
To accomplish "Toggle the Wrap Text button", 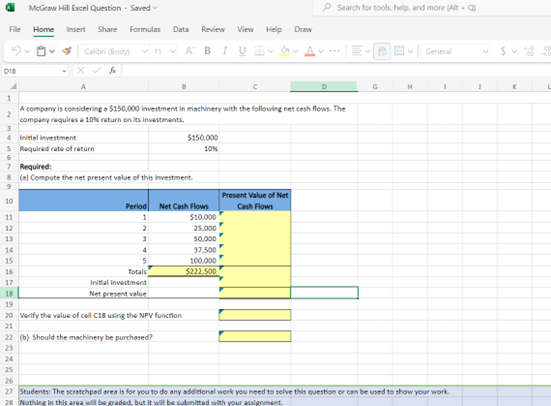I will (382, 51).
